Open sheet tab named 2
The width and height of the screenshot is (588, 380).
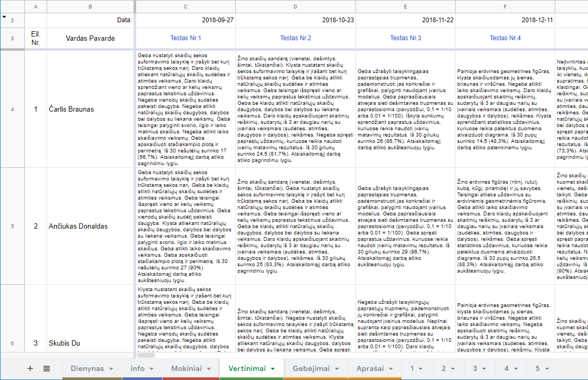pyautogui.click(x=448, y=368)
